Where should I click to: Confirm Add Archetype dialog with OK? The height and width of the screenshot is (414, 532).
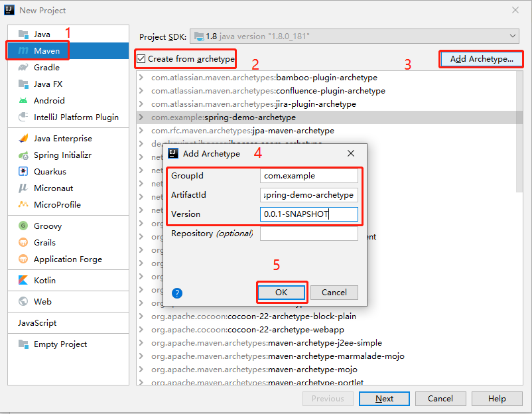tap(281, 293)
